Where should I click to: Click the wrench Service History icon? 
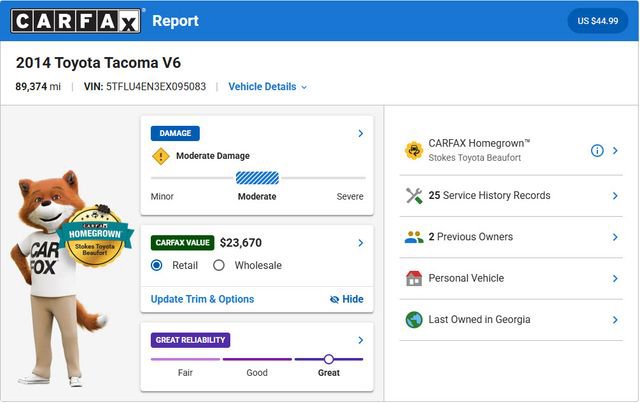pos(414,196)
